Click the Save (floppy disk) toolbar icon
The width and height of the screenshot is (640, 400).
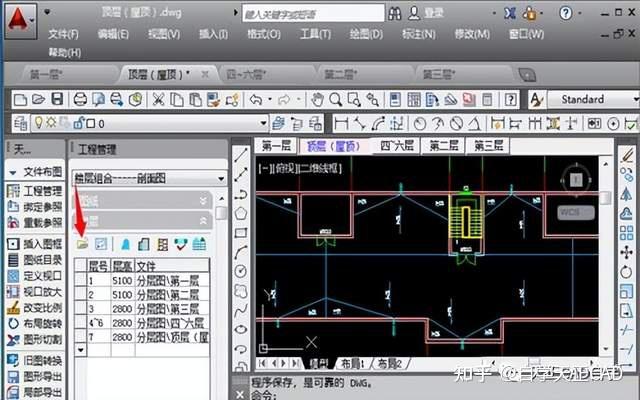(x=57, y=99)
